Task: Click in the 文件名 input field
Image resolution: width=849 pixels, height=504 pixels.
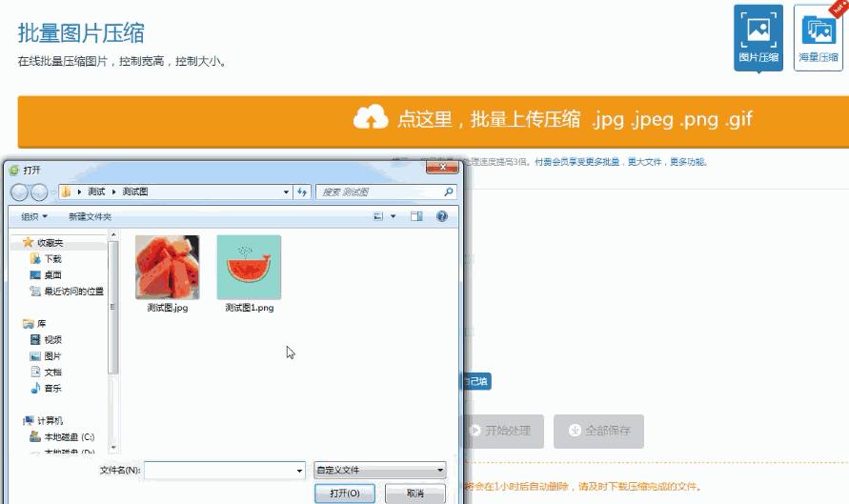Action: pyautogui.click(x=220, y=471)
